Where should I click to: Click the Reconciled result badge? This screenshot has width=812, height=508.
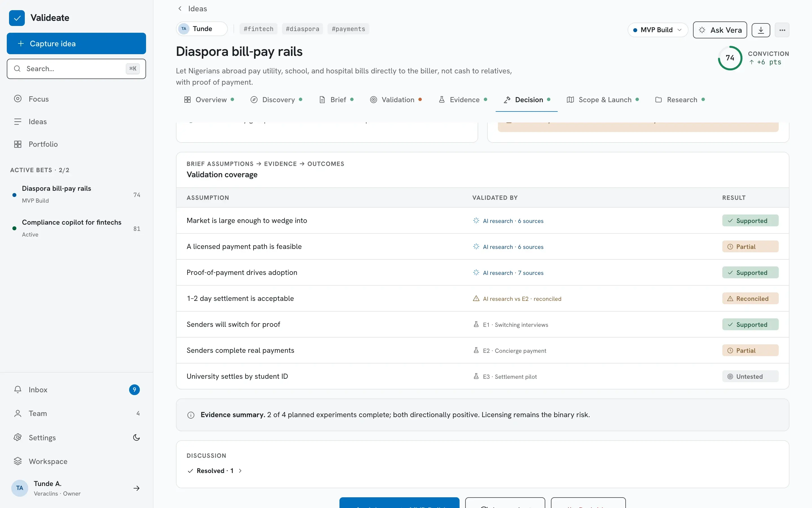(750, 298)
